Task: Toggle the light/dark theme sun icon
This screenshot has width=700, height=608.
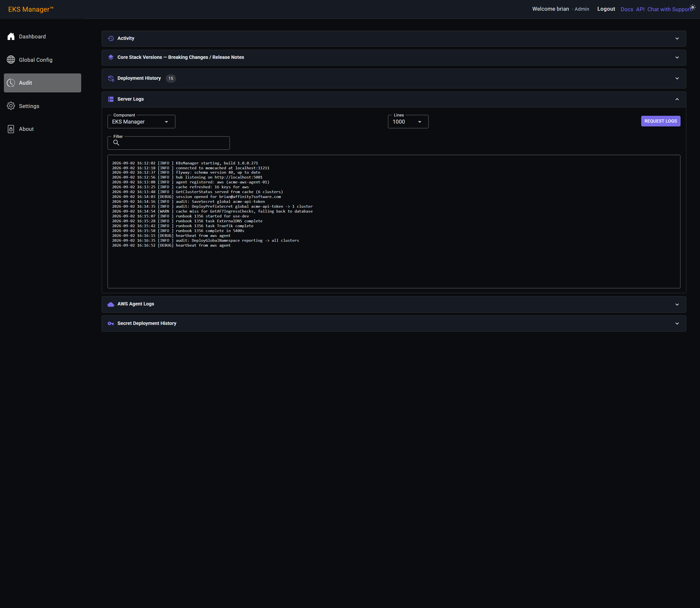Action: (x=693, y=7)
